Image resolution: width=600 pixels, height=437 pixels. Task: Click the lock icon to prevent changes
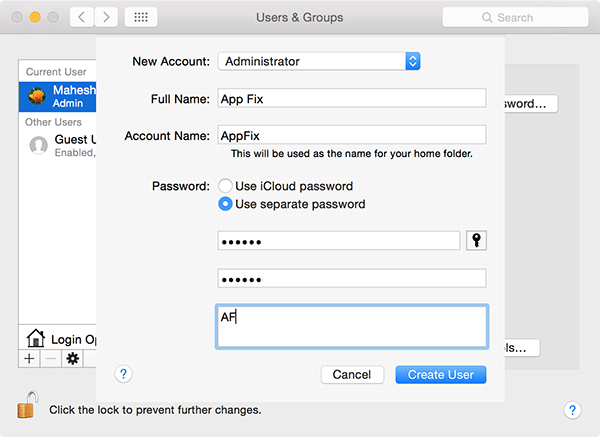[26, 407]
